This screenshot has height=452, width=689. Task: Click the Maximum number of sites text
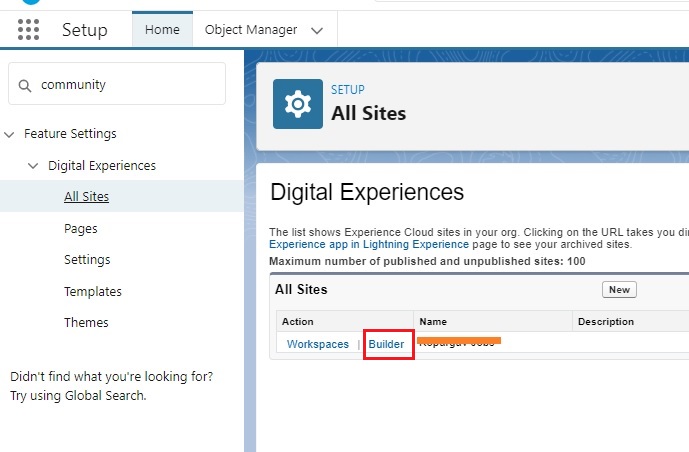tap(427, 261)
